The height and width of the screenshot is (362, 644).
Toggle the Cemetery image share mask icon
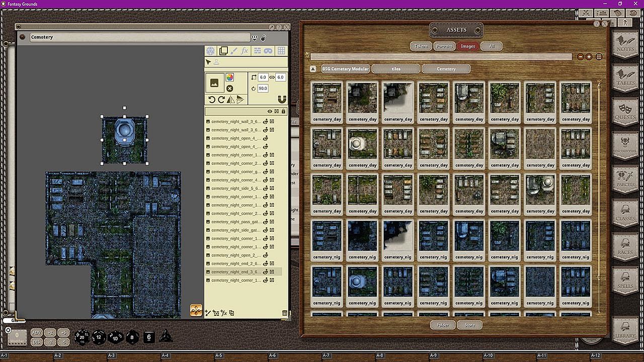tap(255, 37)
